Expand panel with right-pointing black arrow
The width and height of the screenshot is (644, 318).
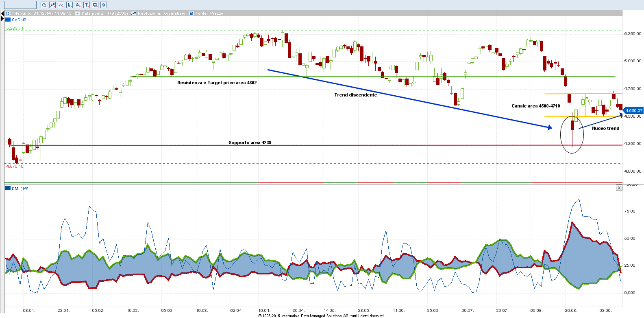point(2,19)
